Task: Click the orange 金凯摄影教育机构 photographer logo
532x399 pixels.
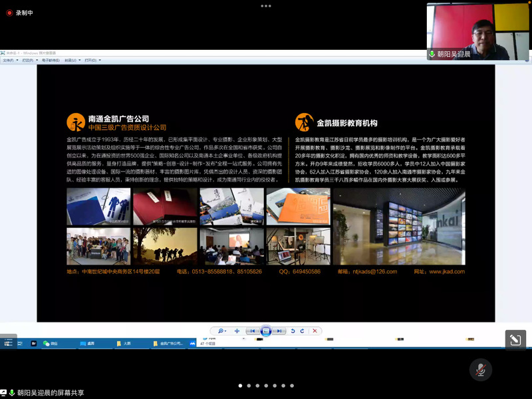Action: click(304, 122)
